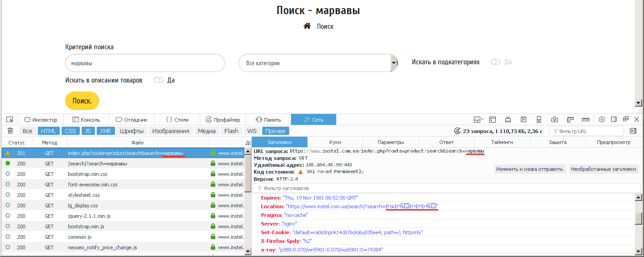
Task: Click the 301 status warning triangle icon
Action: click(x=8, y=153)
